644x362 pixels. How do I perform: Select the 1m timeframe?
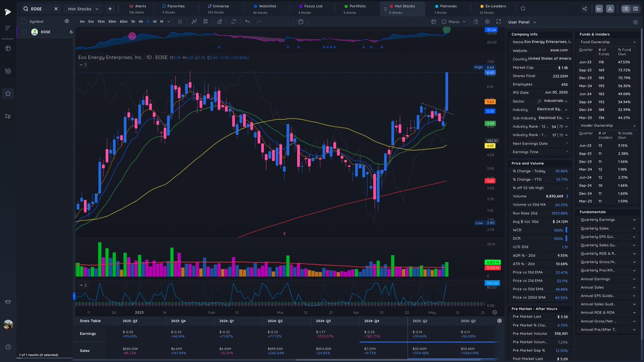82,21
